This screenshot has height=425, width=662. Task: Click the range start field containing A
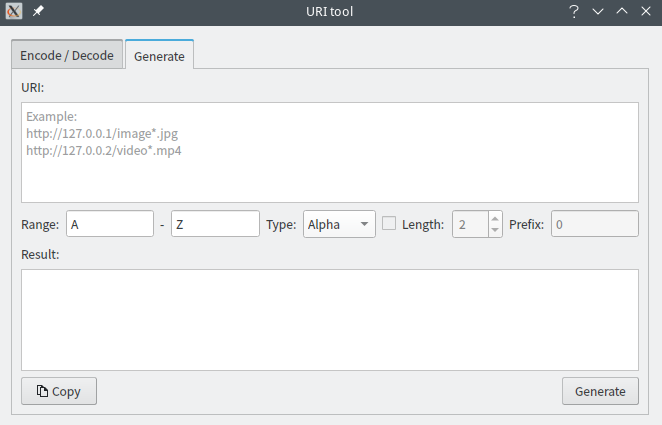coord(110,224)
